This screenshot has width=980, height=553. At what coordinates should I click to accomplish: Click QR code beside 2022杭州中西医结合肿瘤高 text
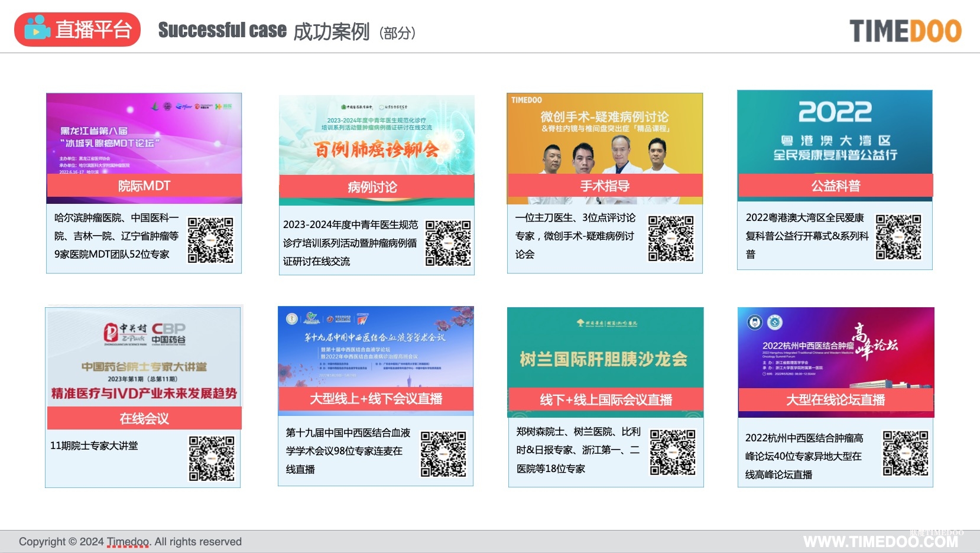click(x=906, y=453)
